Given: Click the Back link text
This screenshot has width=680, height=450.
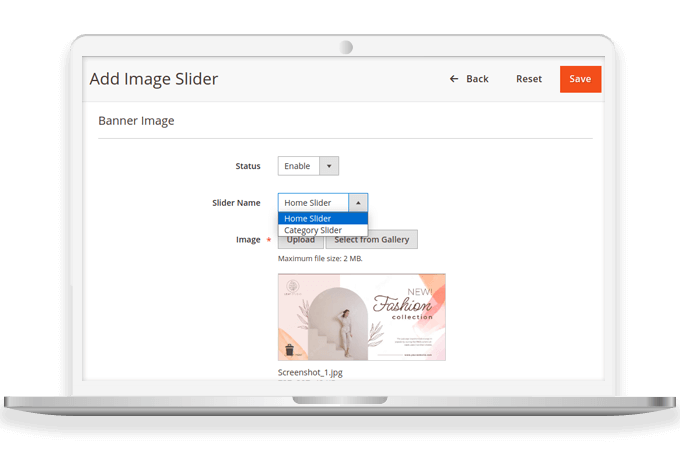Looking at the screenshot, I should pyautogui.click(x=477, y=79).
